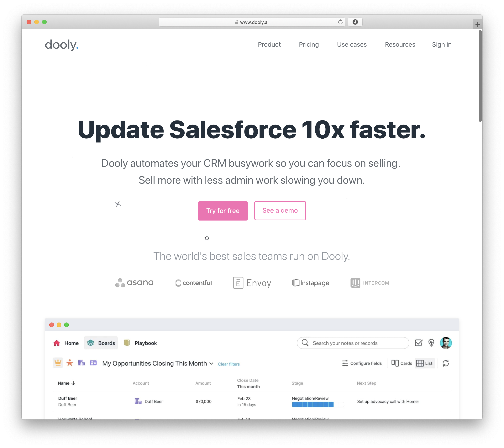Open the Use cases menu

tap(352, 44)
